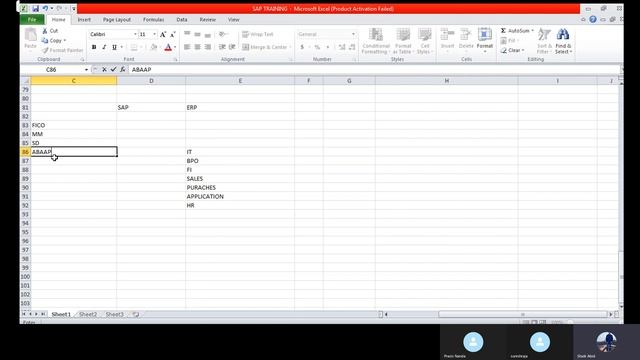Click the Save icon in quick access toolbar
Image resolution: width=640 pixels, height=360 pixels.
[36, 9]
